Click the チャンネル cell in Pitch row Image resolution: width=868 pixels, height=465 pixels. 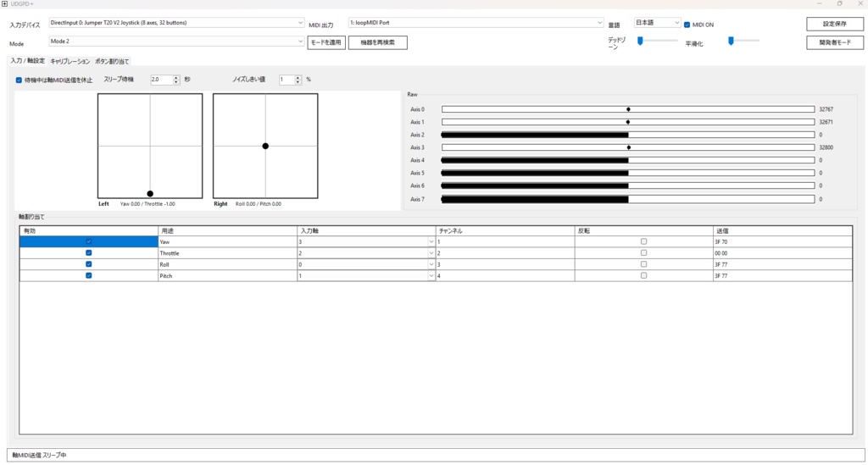pyautogui.click(x=505, y=275)
